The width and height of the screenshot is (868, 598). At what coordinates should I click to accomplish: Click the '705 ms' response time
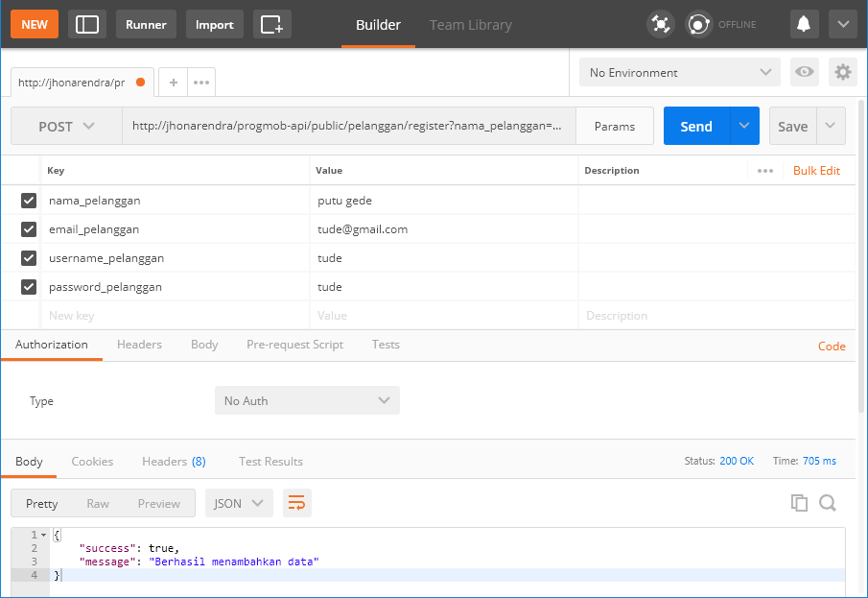tap(819, 461)
